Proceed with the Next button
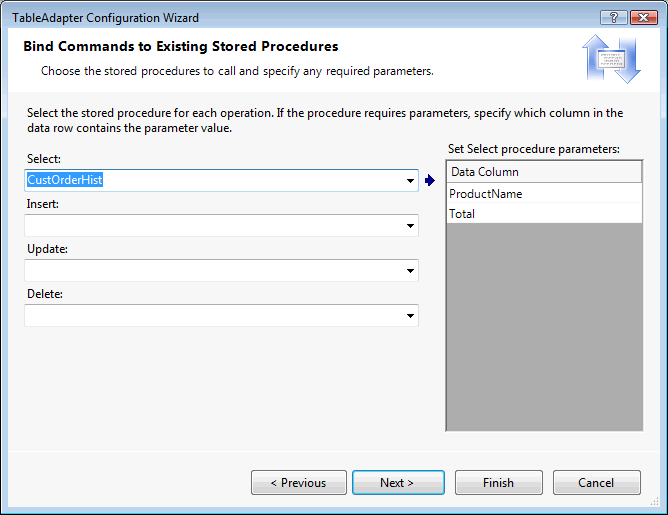This screenshot has width=668, height=515. pos(397,483)
